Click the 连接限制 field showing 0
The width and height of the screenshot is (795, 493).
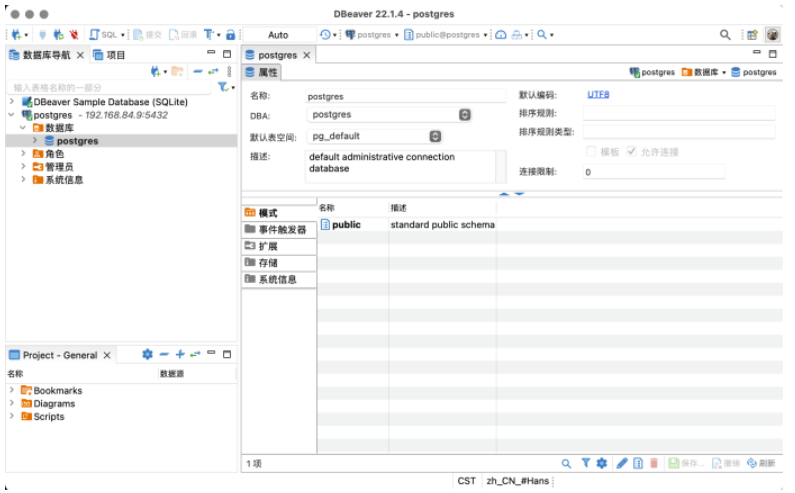click(x=654, y=172)
